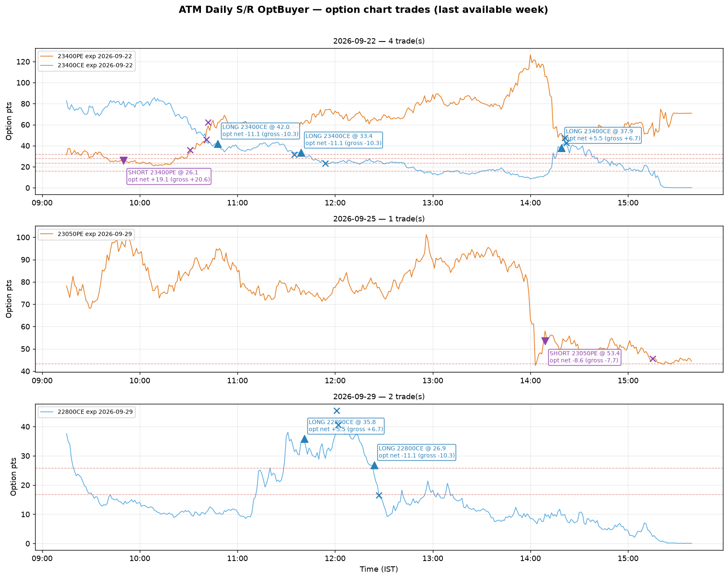The width and height of the screenshot is (728, 579).
Task: Click the '14:00' x-axis tick on the bottom chart
Action: 530,558
